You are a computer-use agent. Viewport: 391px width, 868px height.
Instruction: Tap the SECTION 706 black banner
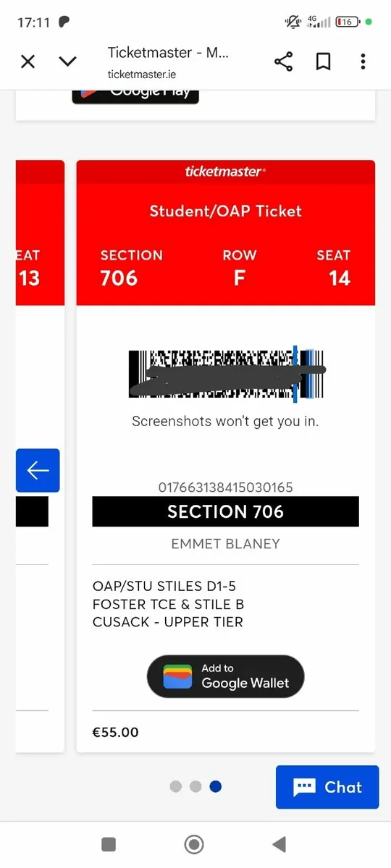click(x=226, y=511)
